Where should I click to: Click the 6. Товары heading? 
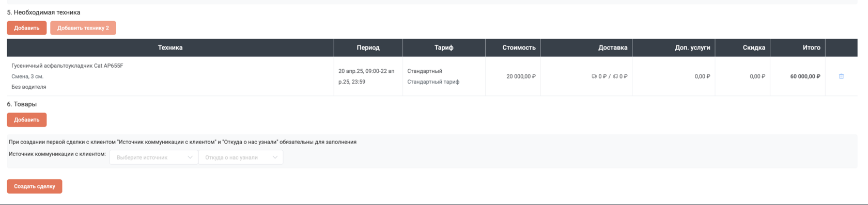(x=22, y=104)
